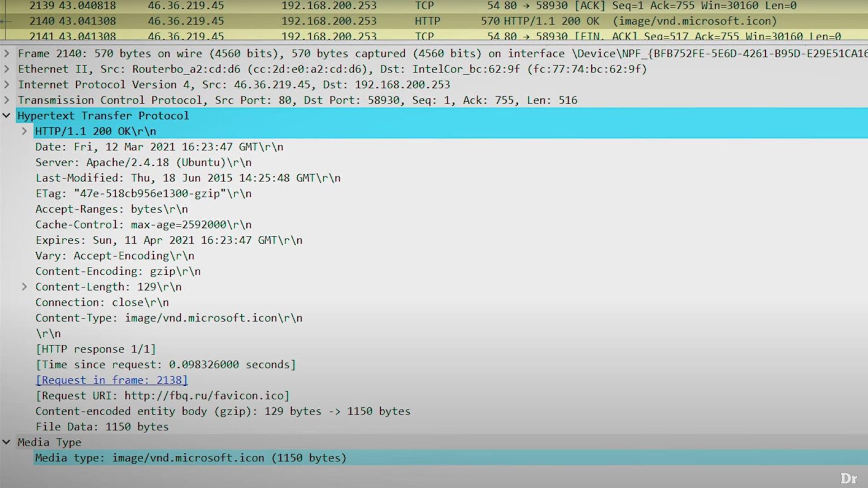
Task: Expand Transmission Control Protocol section
Action: [7, 100]
